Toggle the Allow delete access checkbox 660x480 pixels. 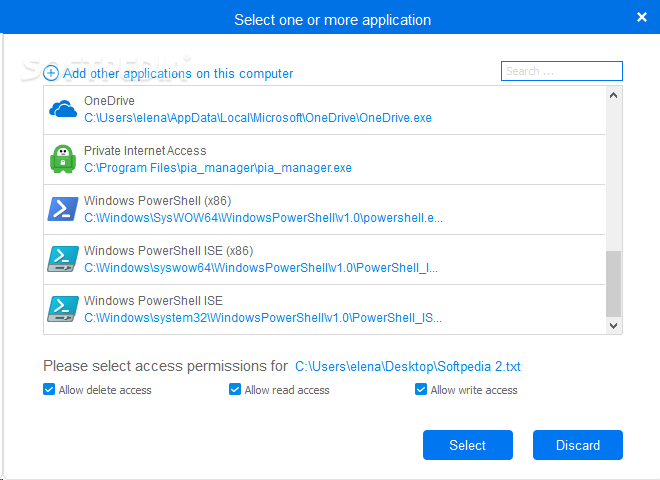coord(49,390)
